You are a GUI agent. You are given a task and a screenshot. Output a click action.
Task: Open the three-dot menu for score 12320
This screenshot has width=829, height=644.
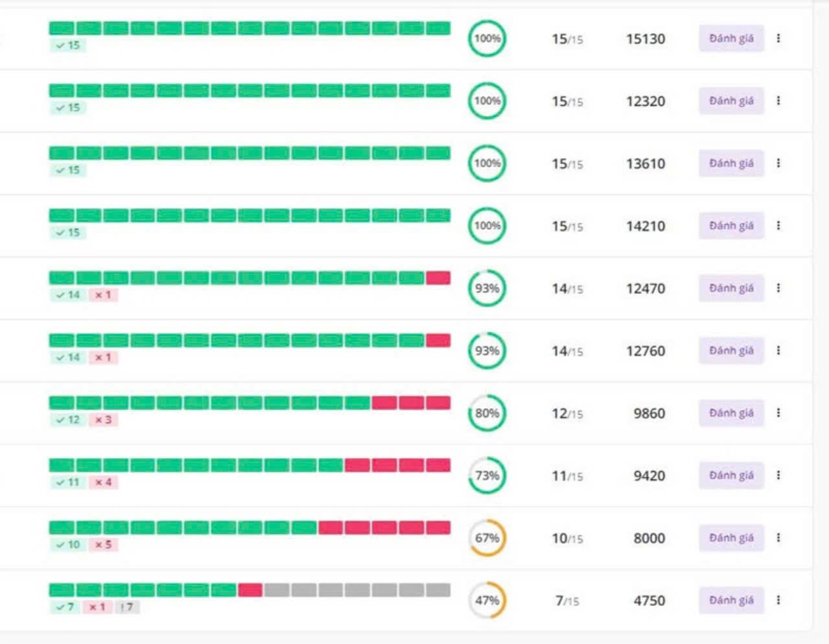pos(778,100)
